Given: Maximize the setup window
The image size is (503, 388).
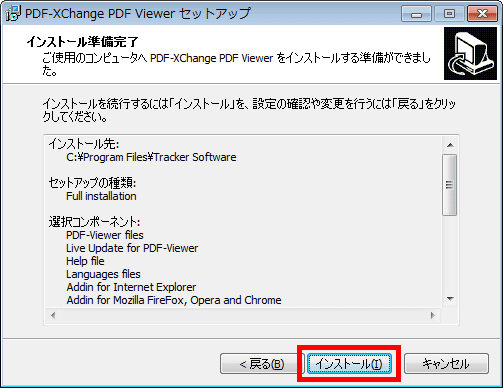Looking at the screenshot, I should coord(449,14).
